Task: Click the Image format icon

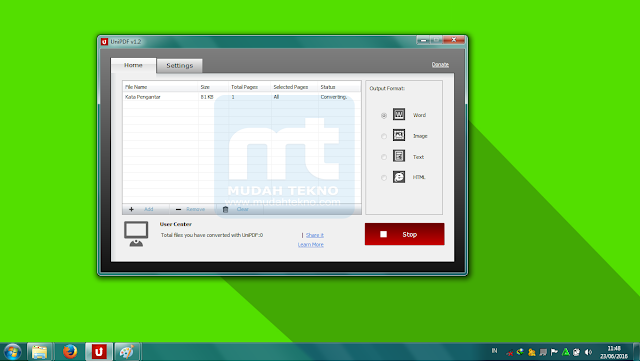Action: [399, 135]
